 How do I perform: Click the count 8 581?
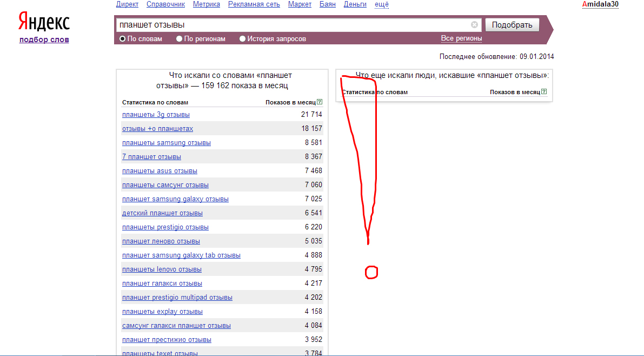[x=314, y=142]
